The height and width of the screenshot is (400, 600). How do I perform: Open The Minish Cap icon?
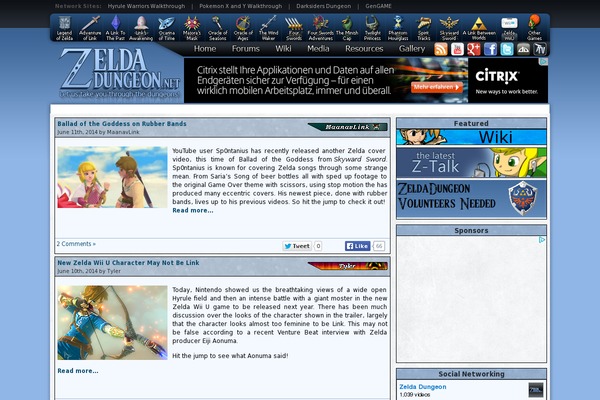347,28
